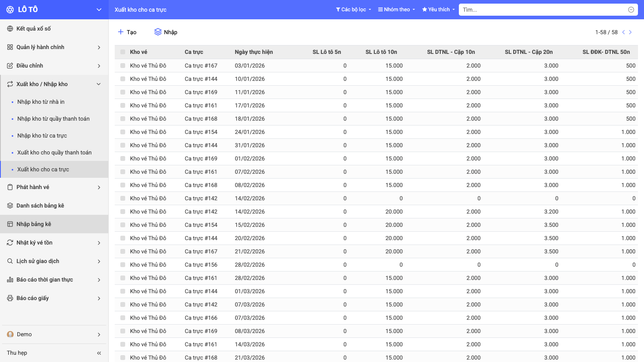Open Nhập kho từ nhà in menu item
This screenshot has width=644, height=362.
pos(41,102)
